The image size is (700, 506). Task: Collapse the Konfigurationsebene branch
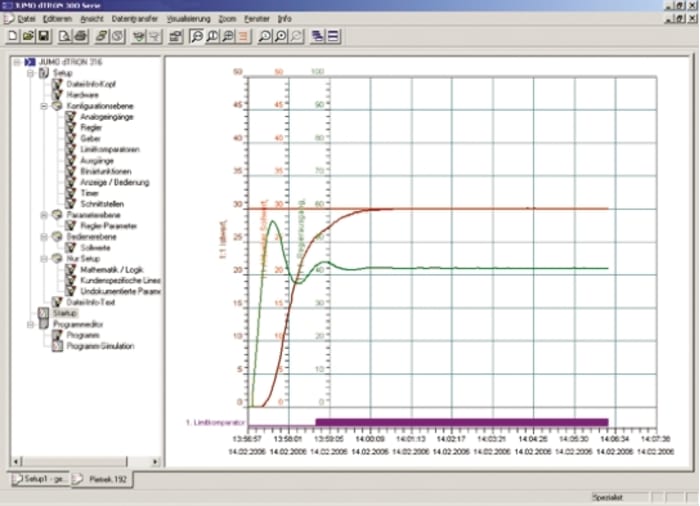[44, 106]
